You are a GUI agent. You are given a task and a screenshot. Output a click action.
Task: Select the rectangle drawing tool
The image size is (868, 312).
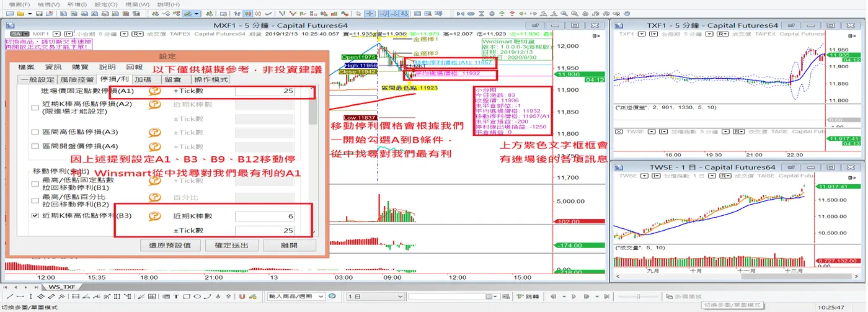(187, 296)
